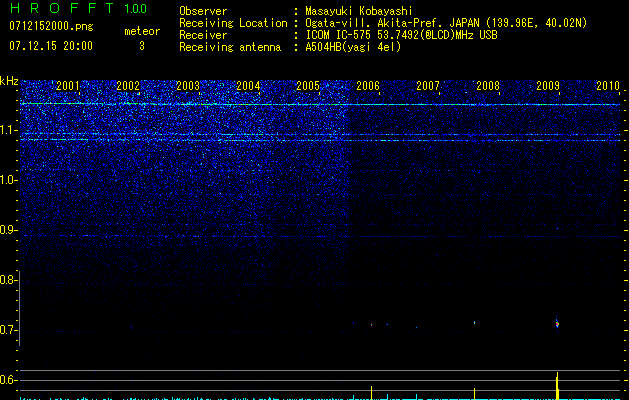629x400 pixels.
Task: Select observer name Masayuki Kobayashi
Action: tap(359, 11)
